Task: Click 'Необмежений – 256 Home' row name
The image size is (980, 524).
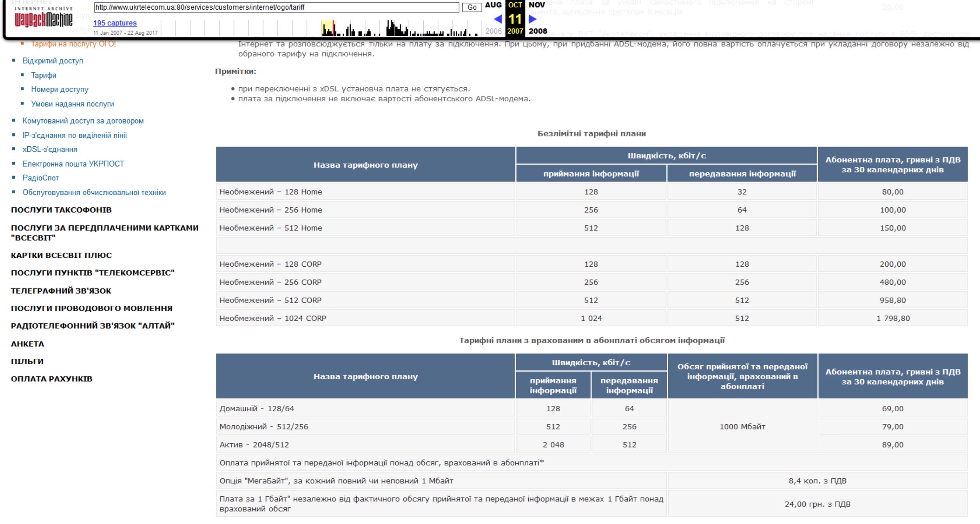Action: [271, 210]
